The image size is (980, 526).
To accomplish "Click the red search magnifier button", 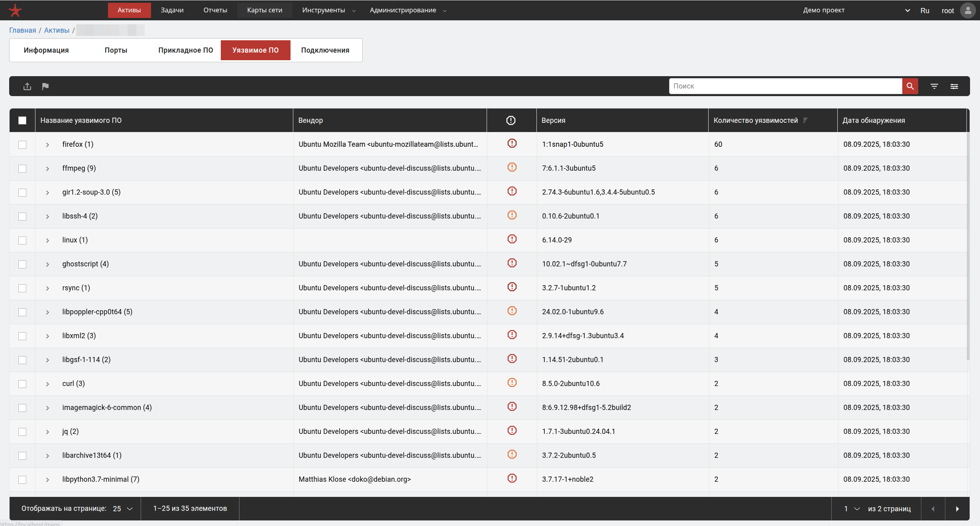I will [910, 86].
